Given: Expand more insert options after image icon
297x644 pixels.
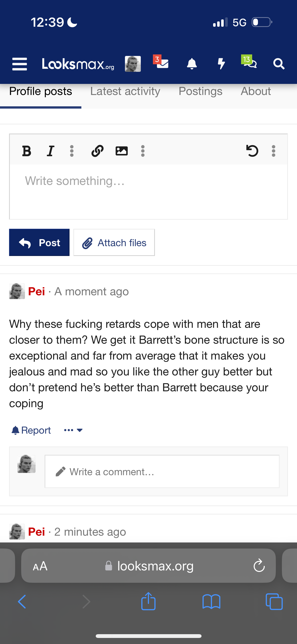Looking at the screenshot, I should [x=143, y=151].
